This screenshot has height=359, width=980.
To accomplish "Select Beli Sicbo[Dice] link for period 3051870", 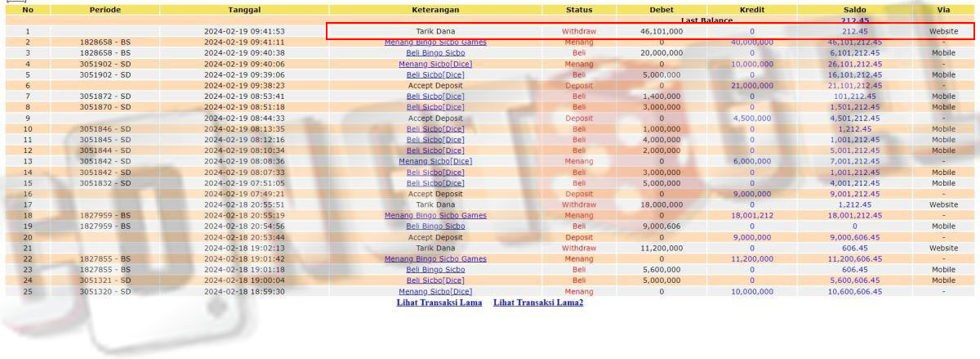I will 435,107.
